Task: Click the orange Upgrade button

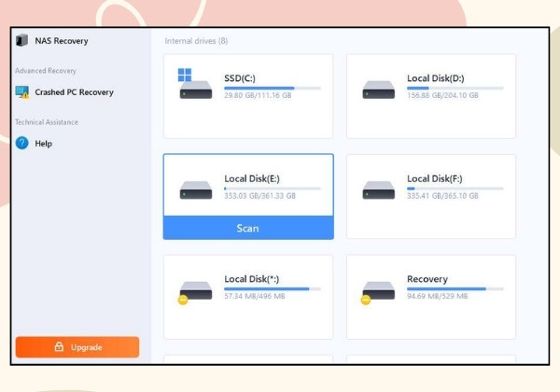Action: tap(77, 347)
